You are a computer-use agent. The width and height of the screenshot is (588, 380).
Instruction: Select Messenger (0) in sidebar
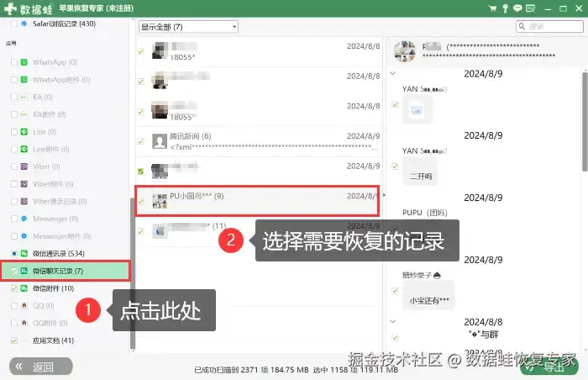[x=55, y=219]
